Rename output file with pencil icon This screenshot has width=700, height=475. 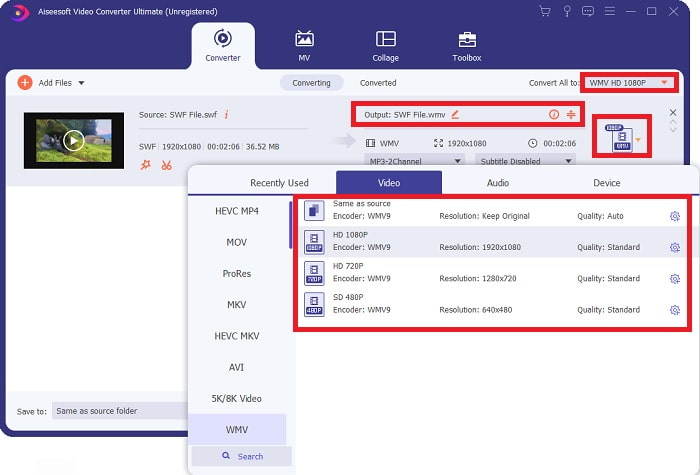pyautogui.click(x=455, y=115)
